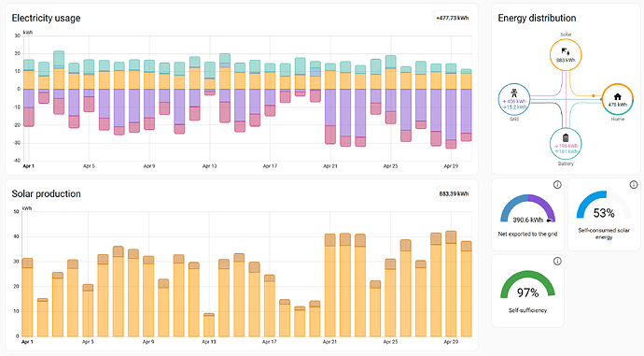Click the 883.39 kWh solar total badge
644x356 pixels.
pos(454,193)
